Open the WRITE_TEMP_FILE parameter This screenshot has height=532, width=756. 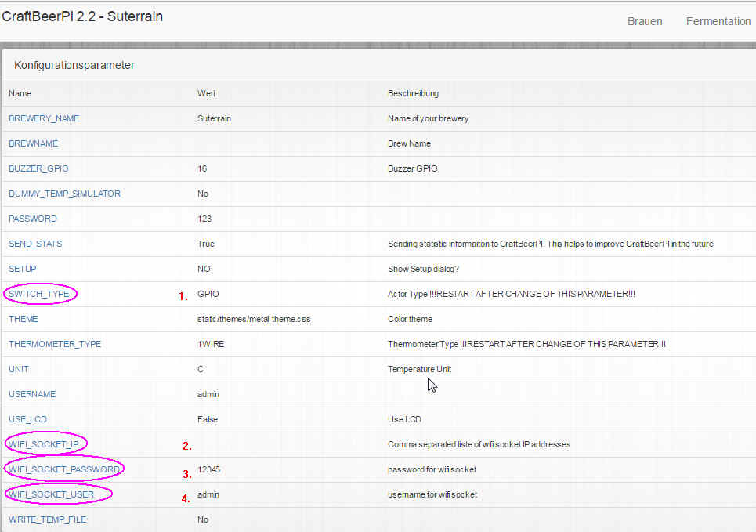coord(48,519)
